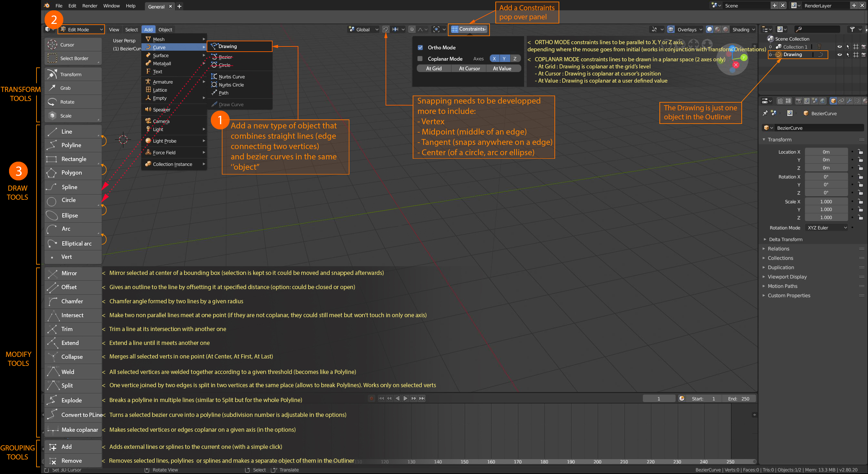Click the At Cursor button
This screenshot has height=474, width=868.
[x=469, y=68]
